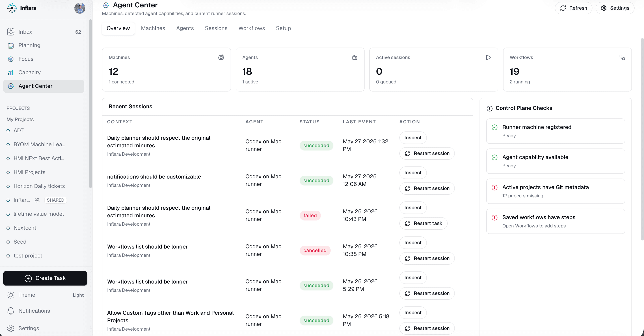Screen dimensions: 644x336
Task: Restart the Allow Custom Tags session
Action: click(427, 329)
